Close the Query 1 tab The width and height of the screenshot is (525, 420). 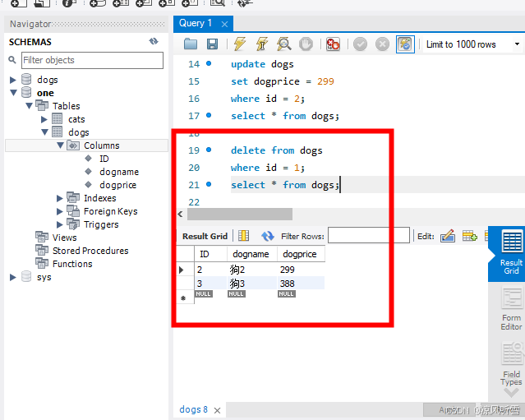[224, 24]
